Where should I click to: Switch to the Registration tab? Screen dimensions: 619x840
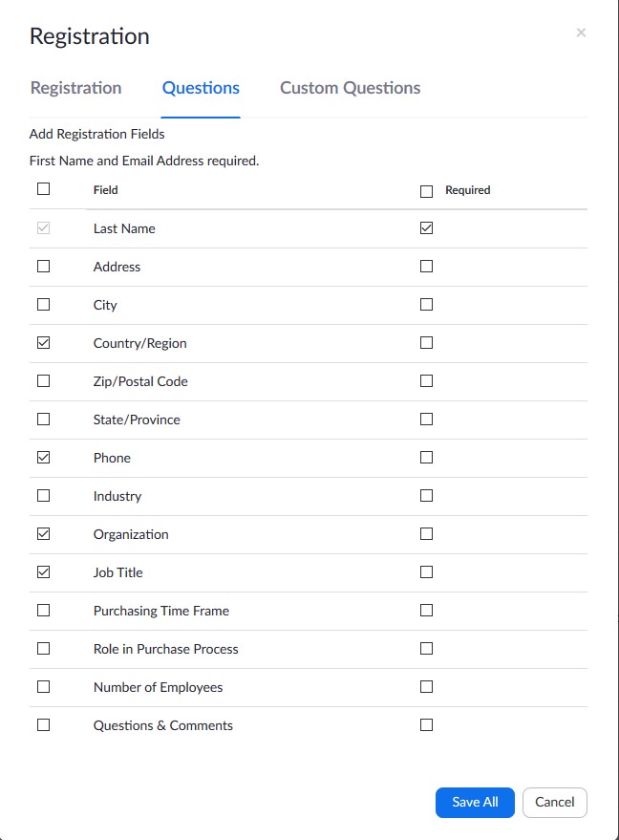coord(75,88)
